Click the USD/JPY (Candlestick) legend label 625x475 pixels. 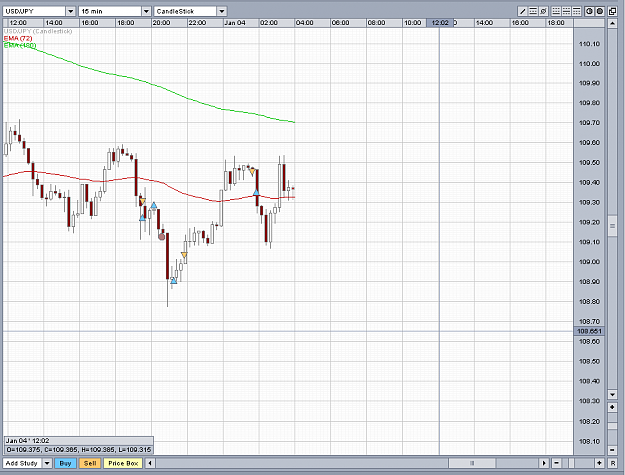38,31
